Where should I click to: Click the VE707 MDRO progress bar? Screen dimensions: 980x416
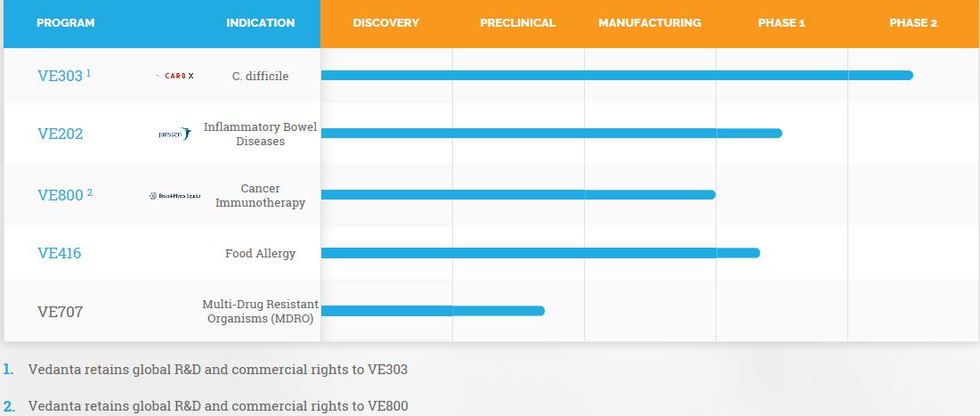pyautogui.click(x=432, y=311)
